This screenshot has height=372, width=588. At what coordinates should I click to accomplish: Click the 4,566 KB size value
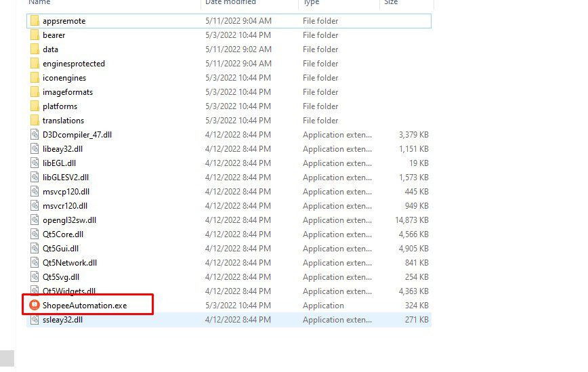click(x=414, y=234)
